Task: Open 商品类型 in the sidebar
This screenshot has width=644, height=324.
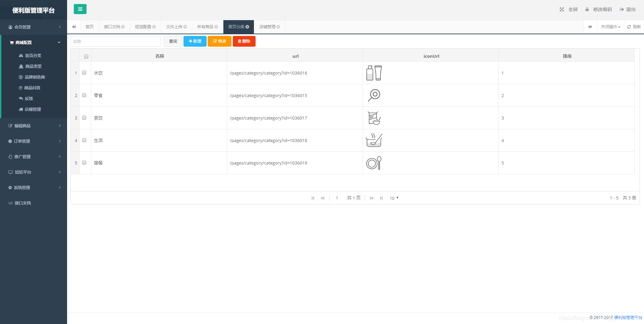Action: point(33,66)
